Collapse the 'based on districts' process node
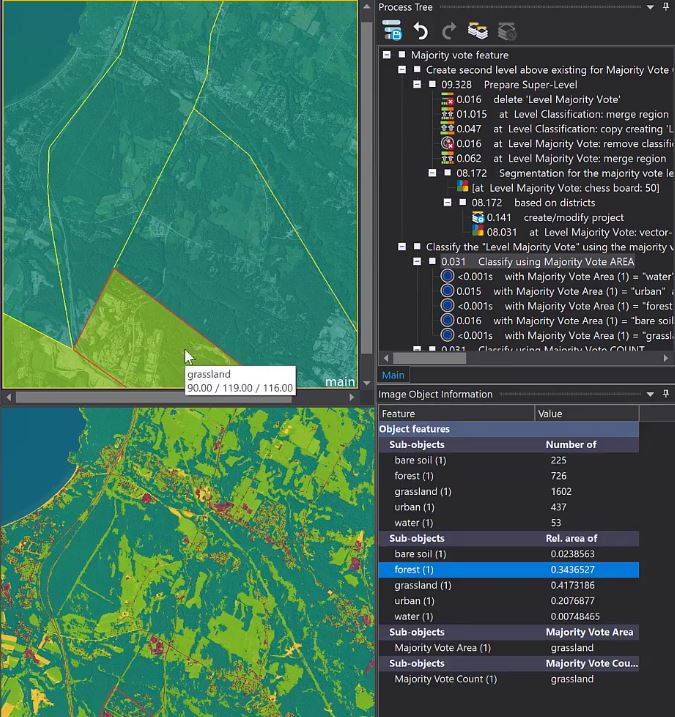 (x=448, y=202)
